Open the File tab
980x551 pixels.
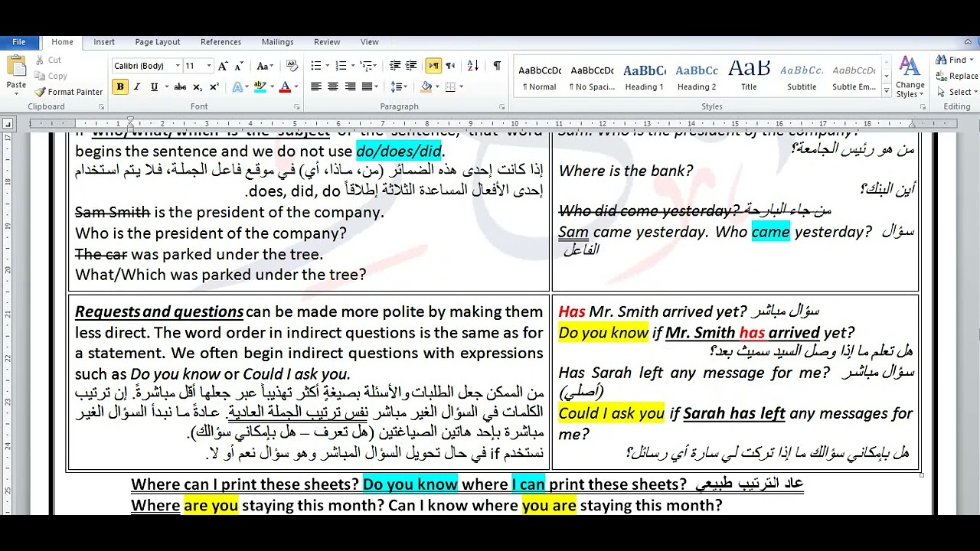coord(19,42)
